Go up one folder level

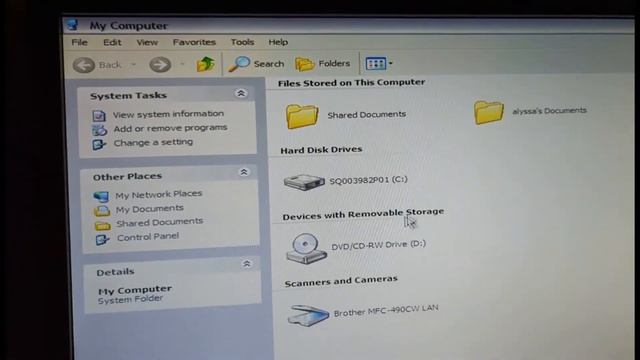[x=205, y=64]
